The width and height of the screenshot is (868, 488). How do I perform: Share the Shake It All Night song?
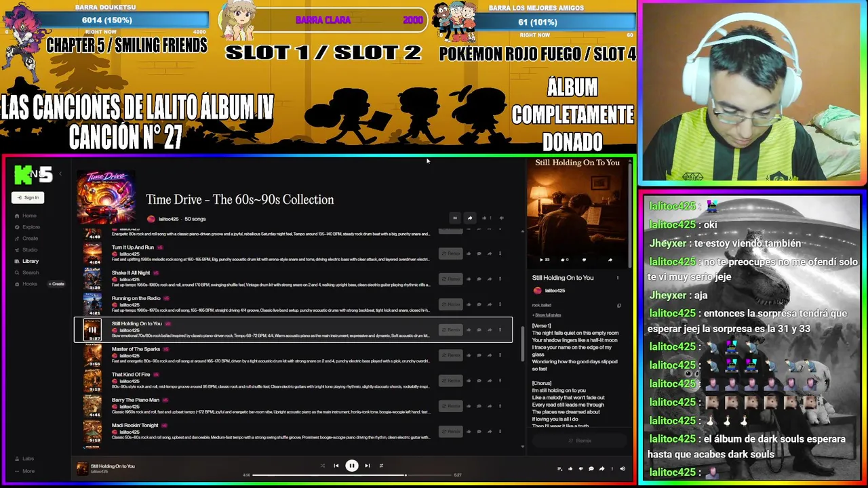pos(489,279)
